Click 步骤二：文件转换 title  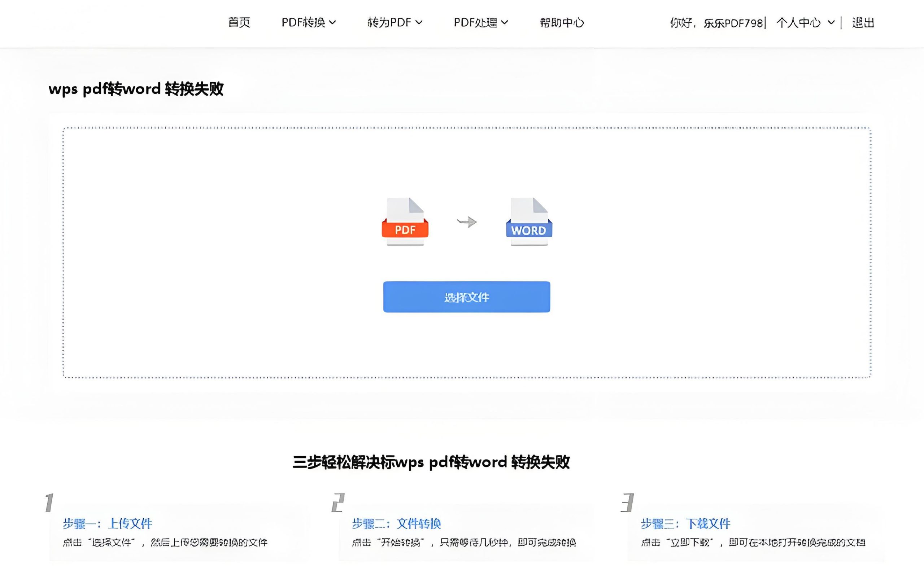pos(396,523)
